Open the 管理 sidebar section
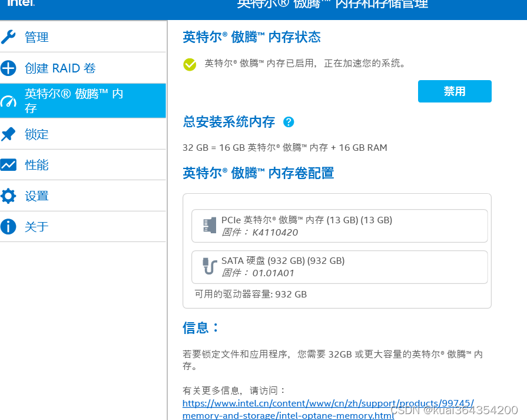Image resolution: width=527 pixels, height=420 pixels. [x=83, y=37]
